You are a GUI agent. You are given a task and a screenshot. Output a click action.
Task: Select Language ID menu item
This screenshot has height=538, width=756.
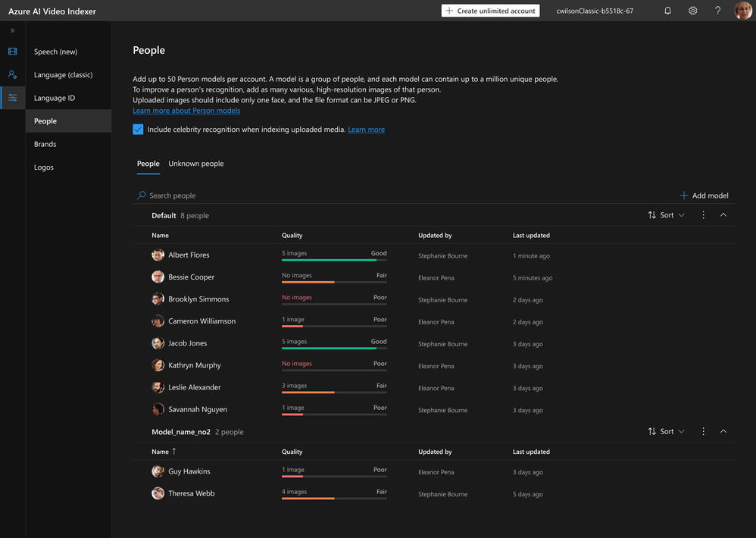[x=68, y=98]
